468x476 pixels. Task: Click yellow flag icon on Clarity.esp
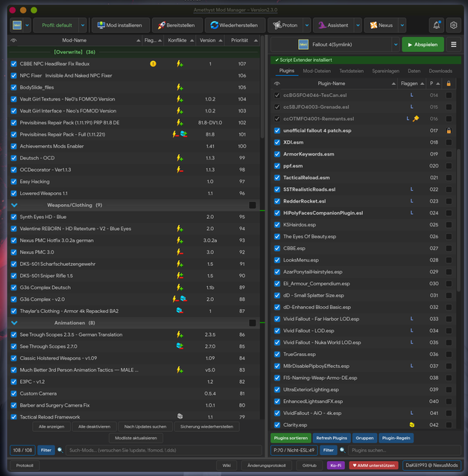[x=412, y=425]
